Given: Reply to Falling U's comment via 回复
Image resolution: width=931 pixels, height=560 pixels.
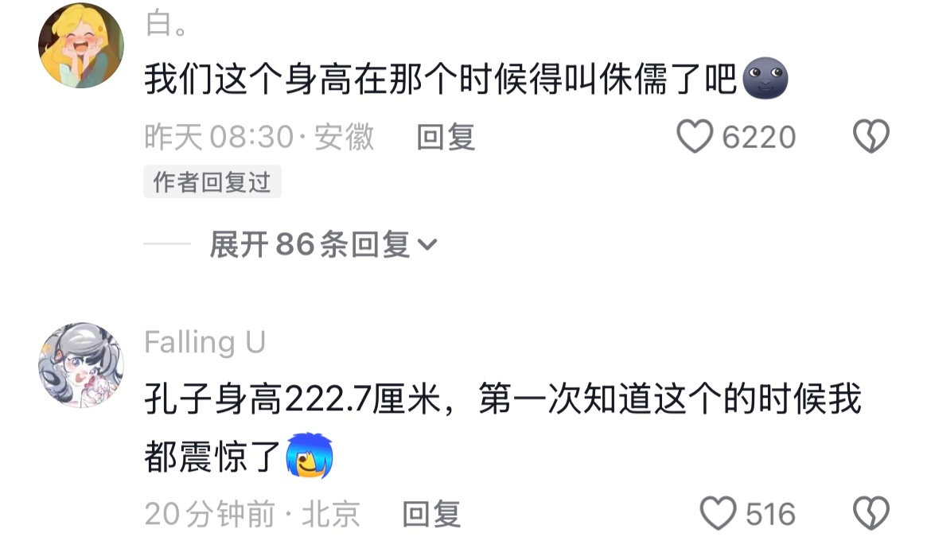Looking at the screenshot, I should click(x=431, y=514).
